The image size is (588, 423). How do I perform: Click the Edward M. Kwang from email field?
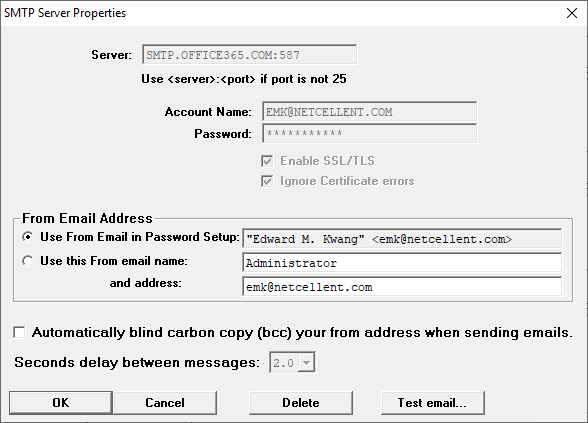[x=402, y=239]
